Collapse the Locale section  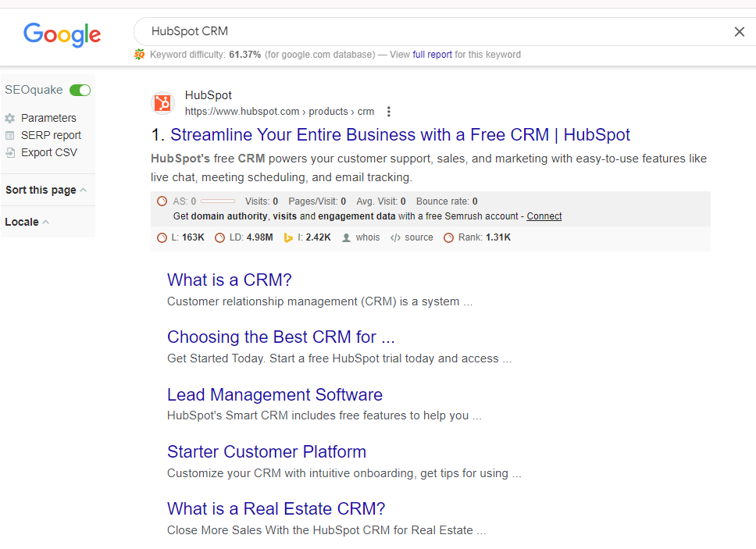(27, 222)
